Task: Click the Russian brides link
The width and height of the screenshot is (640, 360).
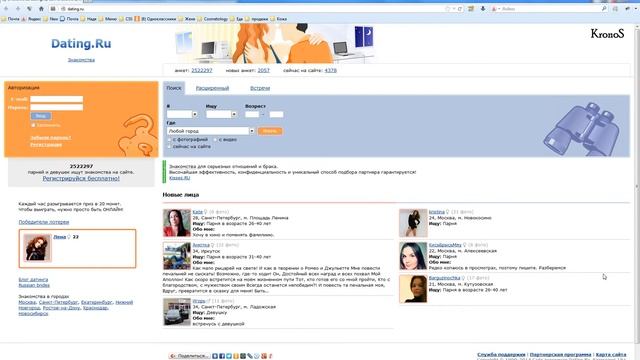Action: point(34,285)
